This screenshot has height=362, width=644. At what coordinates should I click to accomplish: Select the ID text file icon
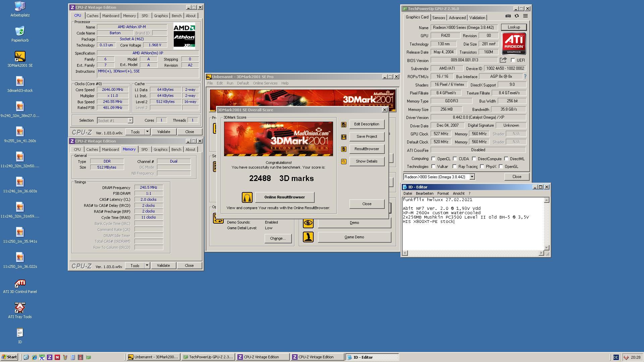click(x=20, y=336)
